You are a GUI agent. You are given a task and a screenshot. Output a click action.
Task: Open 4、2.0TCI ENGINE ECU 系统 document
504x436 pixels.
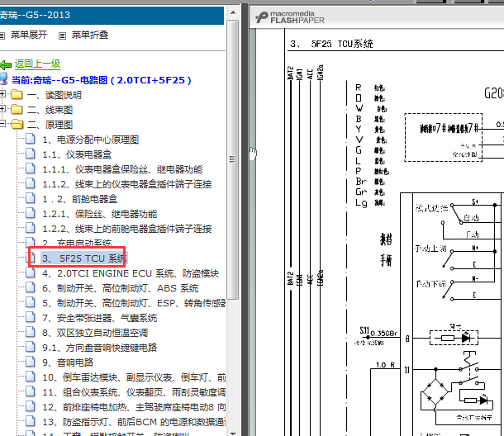(x=131, y=273)
